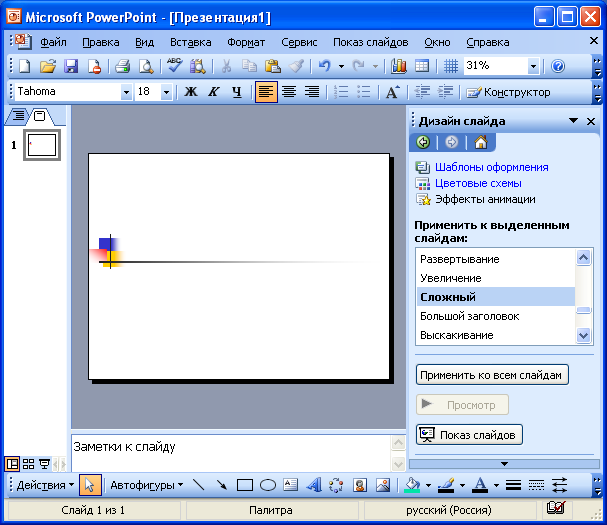Paste using the clipboard icon

[273, 66]
